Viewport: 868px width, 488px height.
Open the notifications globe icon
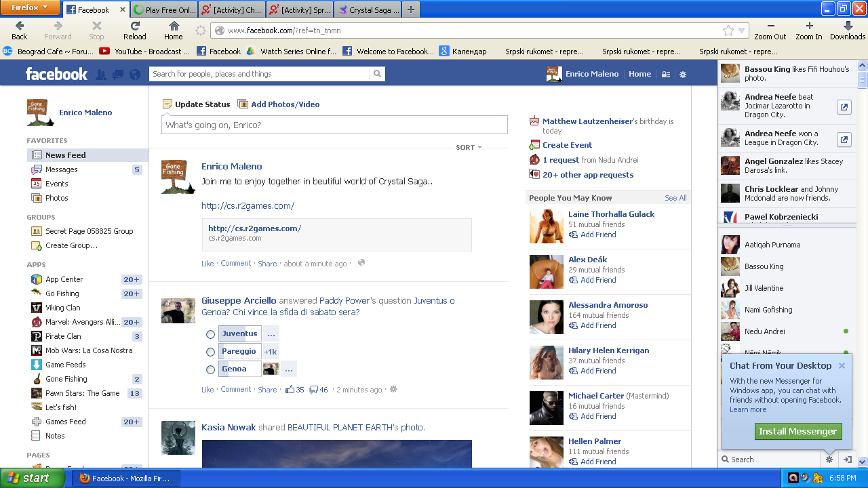click(x=135, y=75)
